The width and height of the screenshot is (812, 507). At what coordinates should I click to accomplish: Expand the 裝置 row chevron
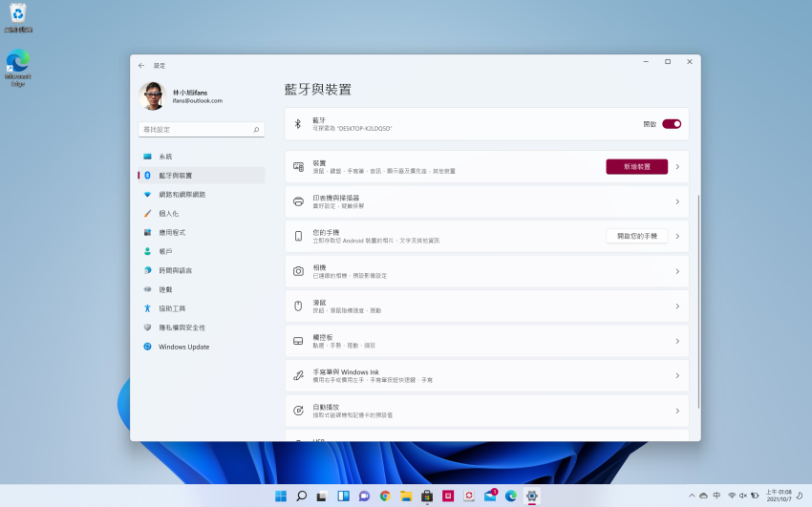(677, 166)
